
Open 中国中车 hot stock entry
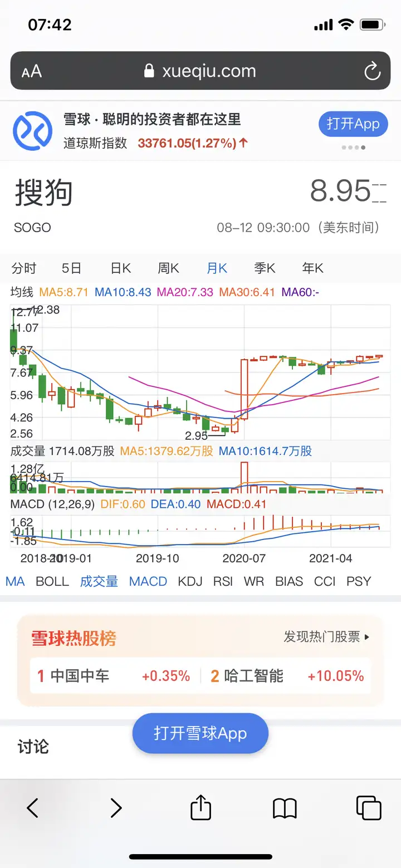click(114, 676)
